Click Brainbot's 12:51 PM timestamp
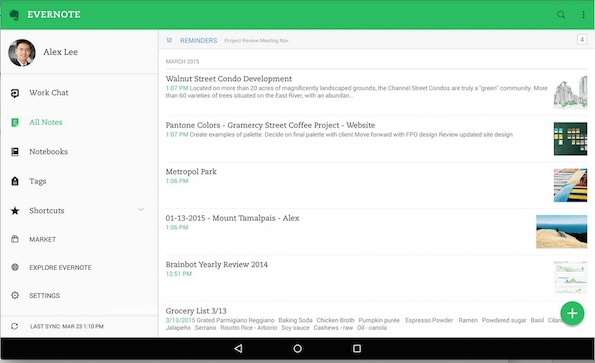Screen dimensions: 595x363 point(178,274)
